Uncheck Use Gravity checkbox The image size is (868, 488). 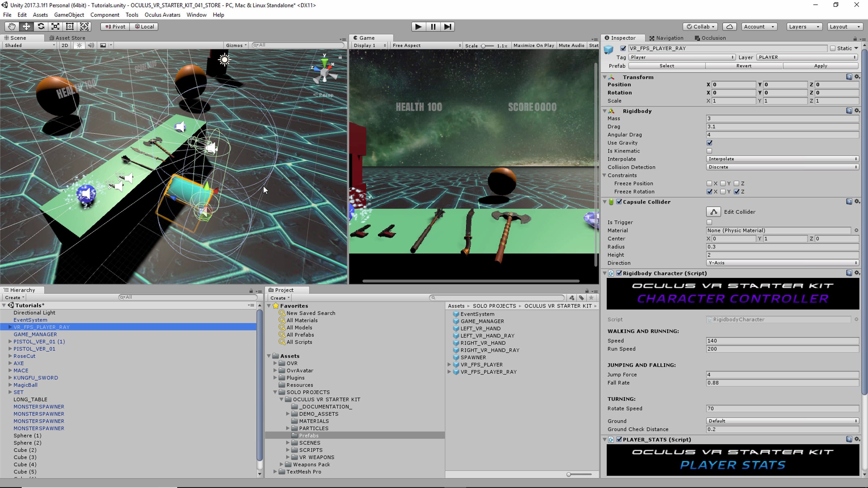[x=709, y=143]
